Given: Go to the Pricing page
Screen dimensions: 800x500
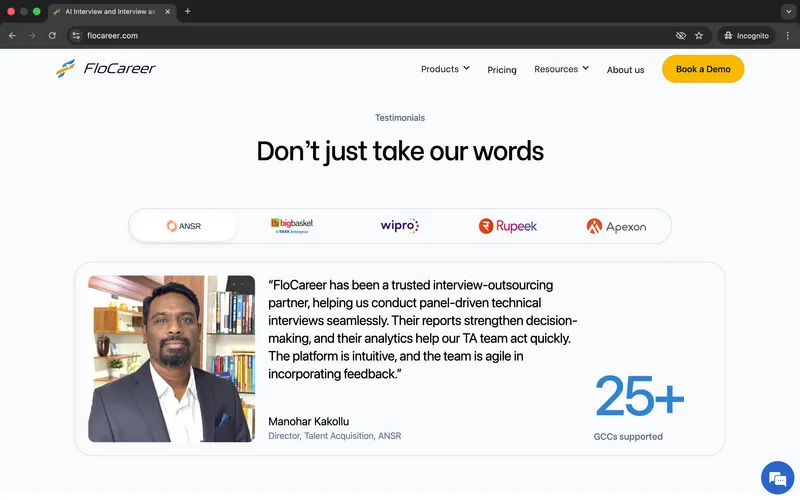Looking at the screenshot, I should pos(502,70).
